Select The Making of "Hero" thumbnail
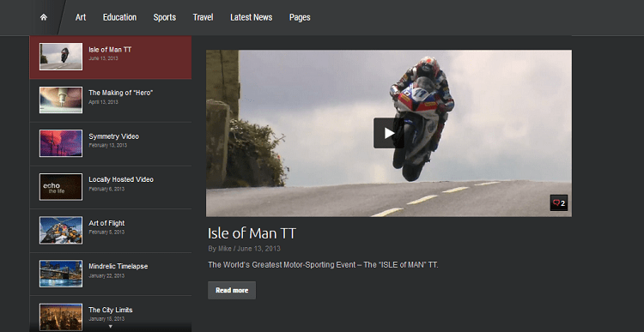This screenshot has width=644, height=332. [x=61, y=100]
